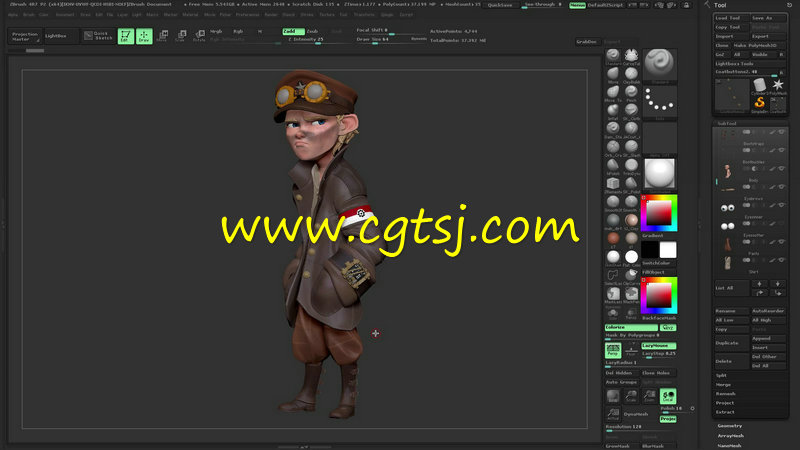Click the SimpleBrush S tool icon

click(x=759, y=104)
